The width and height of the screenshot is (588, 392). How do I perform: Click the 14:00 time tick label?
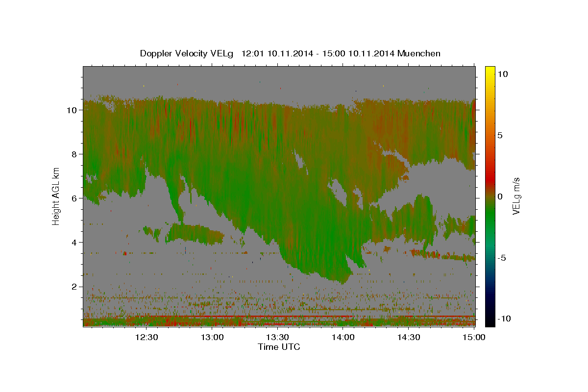coord(343,337)
